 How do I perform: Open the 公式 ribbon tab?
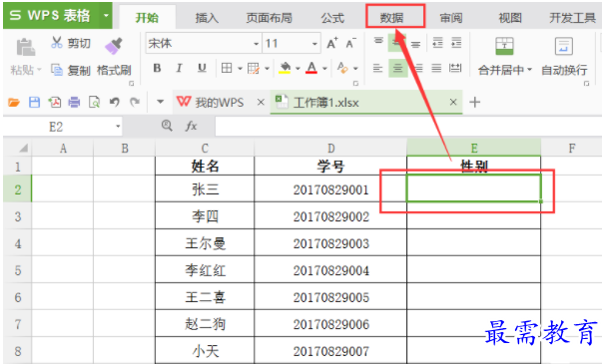click(x=332, y=18)
